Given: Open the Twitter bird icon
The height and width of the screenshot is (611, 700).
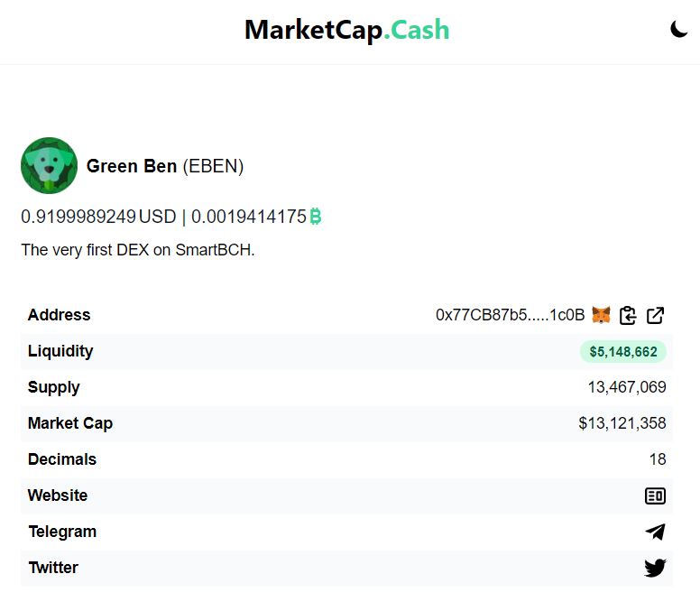Looking at the screenshot, I should click(655, 568).
